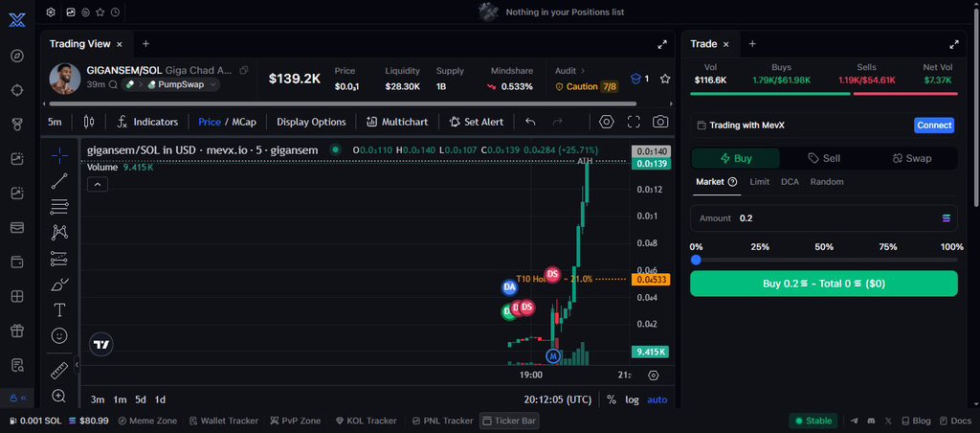980x433 pixels.
Task: Open the grid layout icon in sidebar
Action: (x=17, y=296)
